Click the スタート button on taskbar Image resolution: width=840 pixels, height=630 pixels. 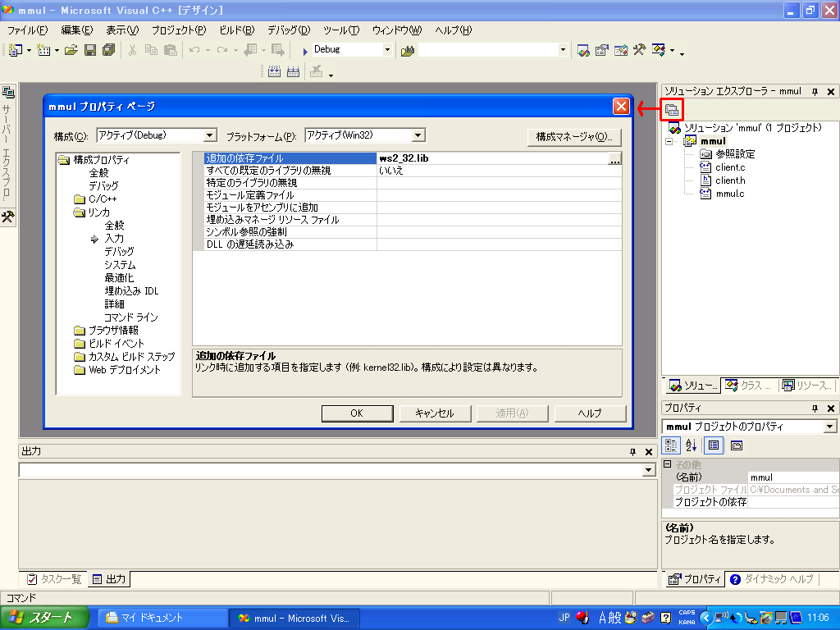(44, 618)
